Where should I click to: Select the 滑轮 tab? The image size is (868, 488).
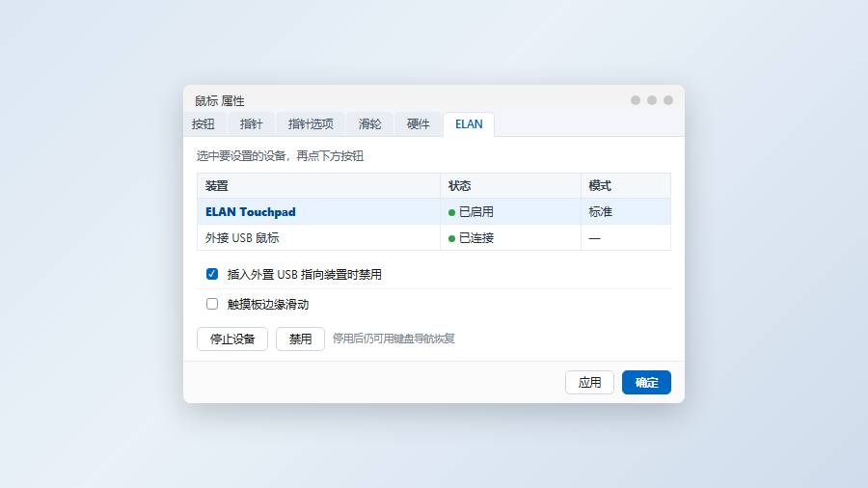tap(369, 124)
